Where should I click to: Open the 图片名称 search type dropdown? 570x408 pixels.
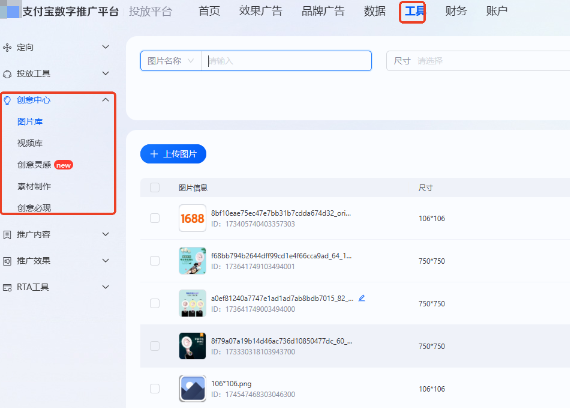pos(170,61)
